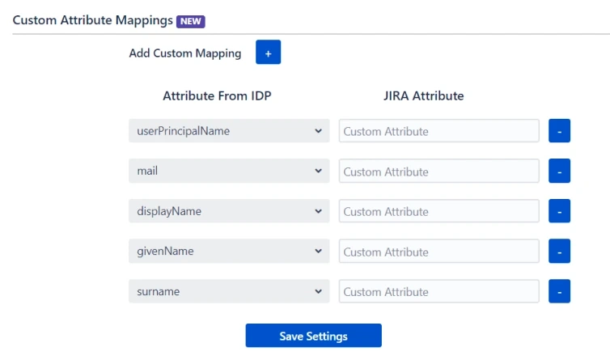Open the userPrincipalName IDP attribute dropdown
610x364 pixels.
coord(229,131)
